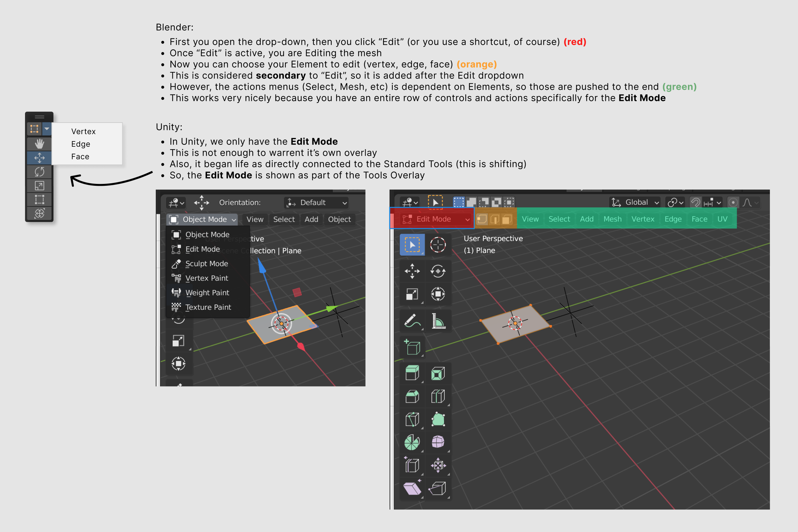This screenshot has width=798, height=532.
Task: Choose Edge from the Unity dropdown list
Action: coord(81,144)
